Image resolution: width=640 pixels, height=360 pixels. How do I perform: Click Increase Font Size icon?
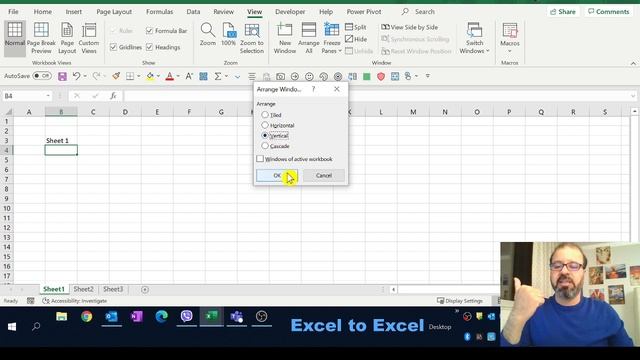coord(189,76)
